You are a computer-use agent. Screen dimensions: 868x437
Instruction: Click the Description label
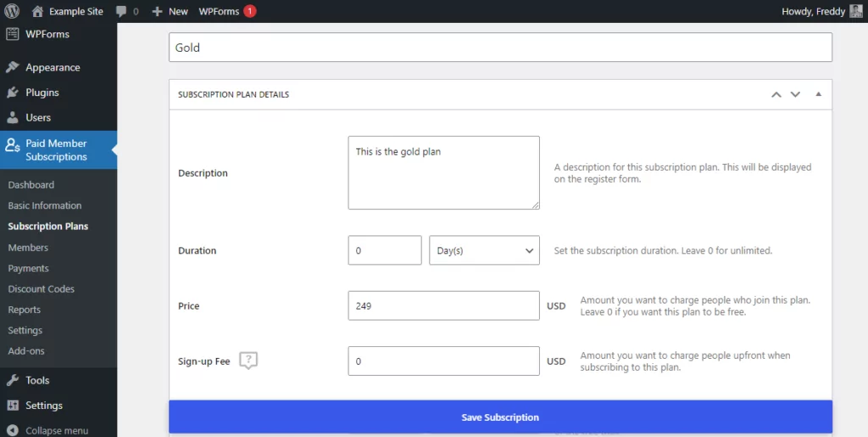(x=203, y=173)
